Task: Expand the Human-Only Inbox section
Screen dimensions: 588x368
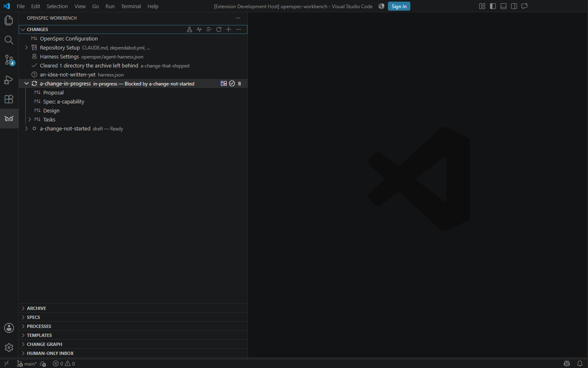Action: pyautogui.click(x=133, y=353)
